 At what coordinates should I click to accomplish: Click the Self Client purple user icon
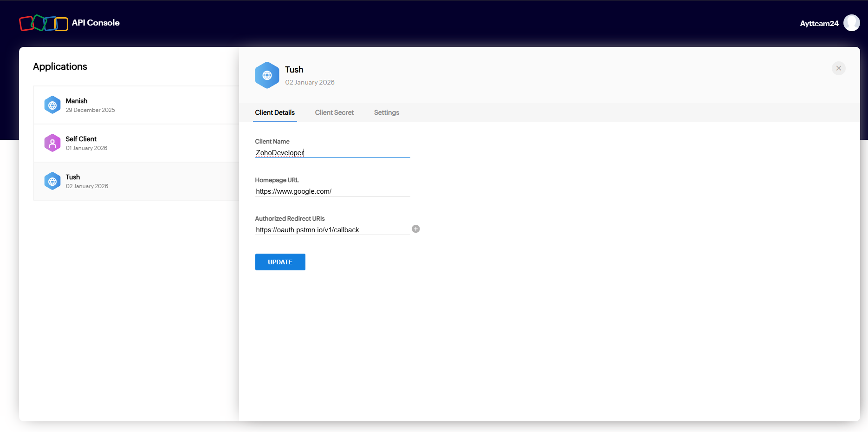pyautogui.click(x=52, y=143)
